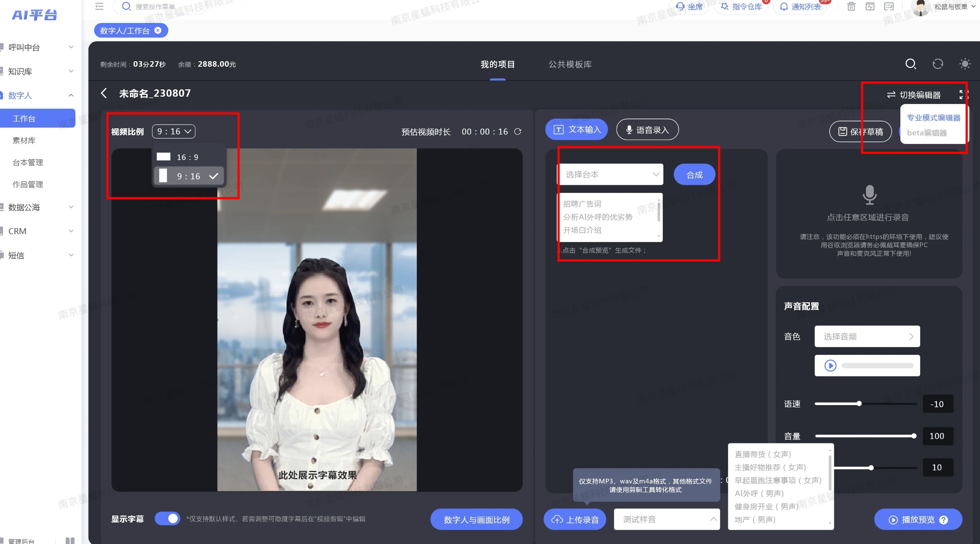
Task: Select the 16 : 9 video ratio
Action: (189, 157)
